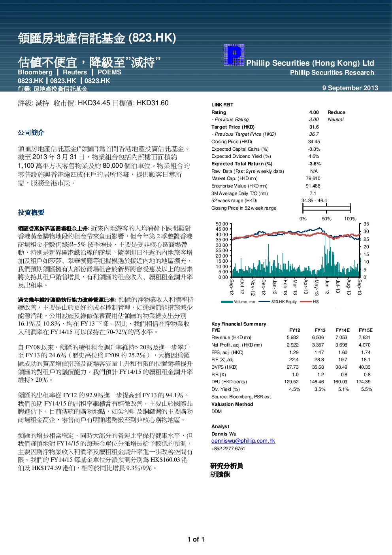392x555 pixels.
Task: Click the Target Price value 31.6
Action: pyautogui.click(x=314, y=127)
